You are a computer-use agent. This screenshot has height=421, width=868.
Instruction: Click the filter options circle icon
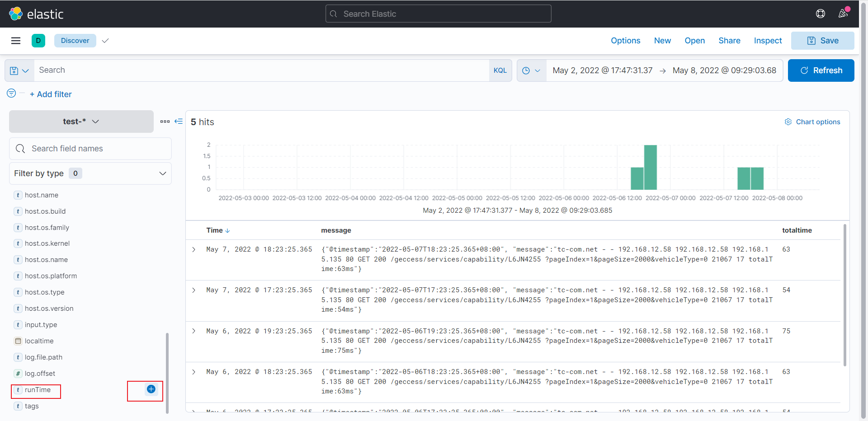click(11, 93)
